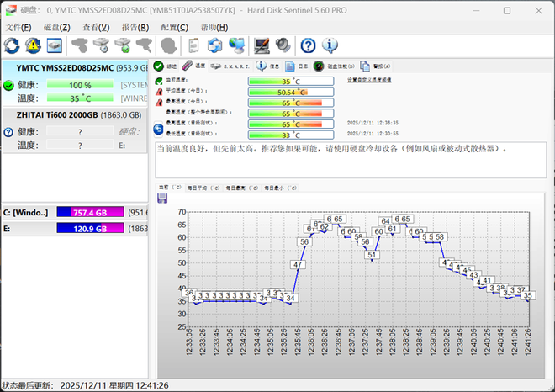Screen dimensions: 555x392
Task: Open the 配置(C) menu
Action: coord(174,28)
